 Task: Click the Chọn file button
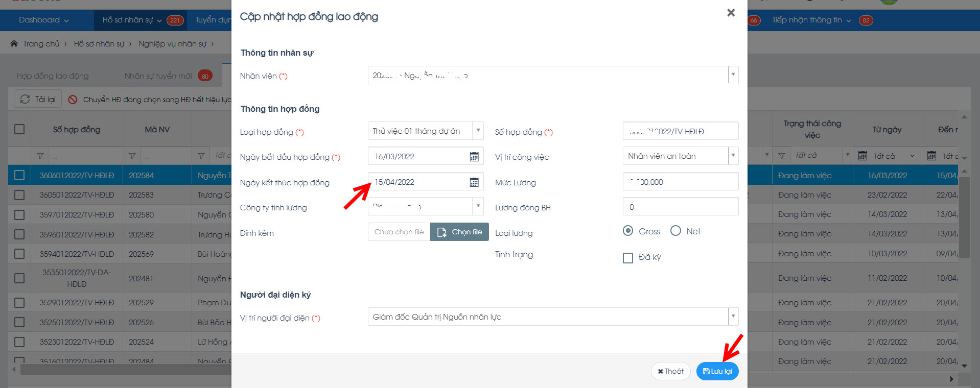459,232
